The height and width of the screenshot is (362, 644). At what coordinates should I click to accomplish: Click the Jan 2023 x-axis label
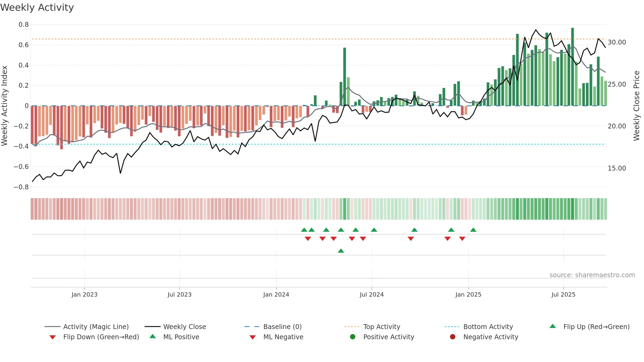85,294
